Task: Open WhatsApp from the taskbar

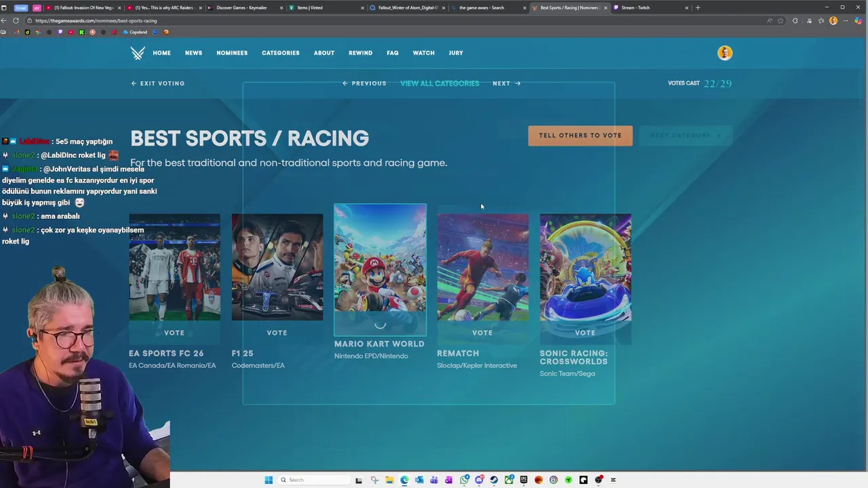Action: 464,480
